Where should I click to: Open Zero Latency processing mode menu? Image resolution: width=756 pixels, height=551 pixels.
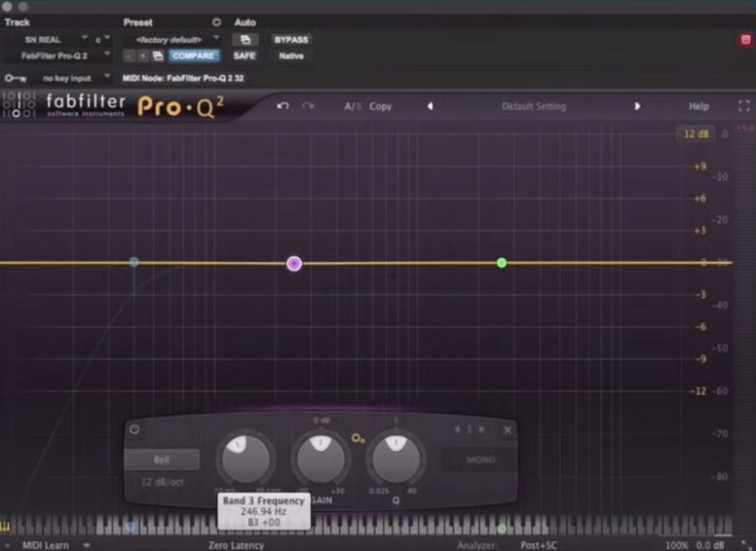[236, 545]
